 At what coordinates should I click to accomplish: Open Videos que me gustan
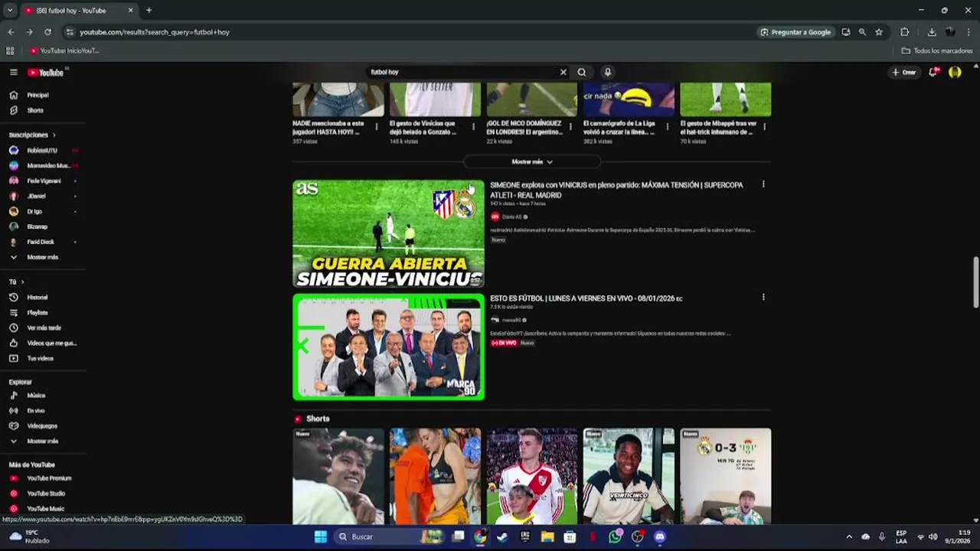point(51,343)
